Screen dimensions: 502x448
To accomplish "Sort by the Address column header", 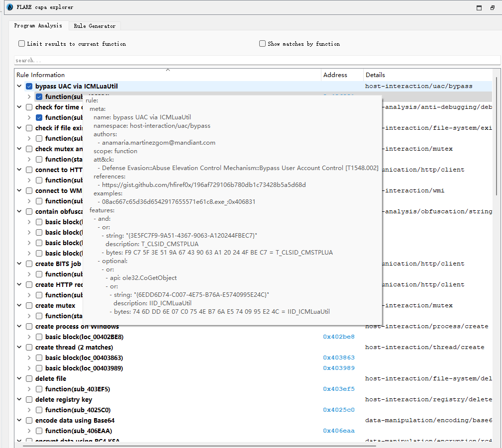I will tap(342, 75).
